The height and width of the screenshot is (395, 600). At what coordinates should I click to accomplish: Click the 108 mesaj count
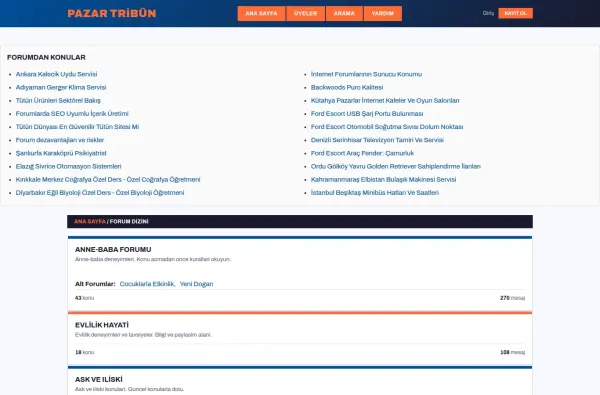pos(512,352)
